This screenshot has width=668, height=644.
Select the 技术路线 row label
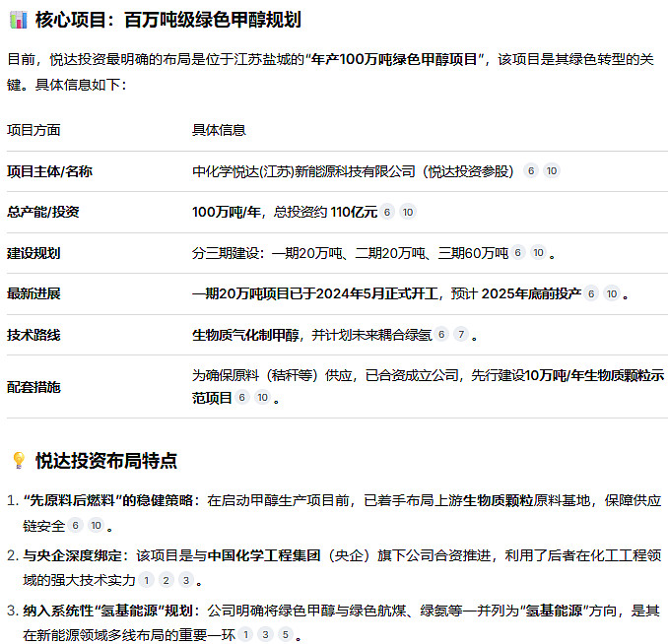33,335
